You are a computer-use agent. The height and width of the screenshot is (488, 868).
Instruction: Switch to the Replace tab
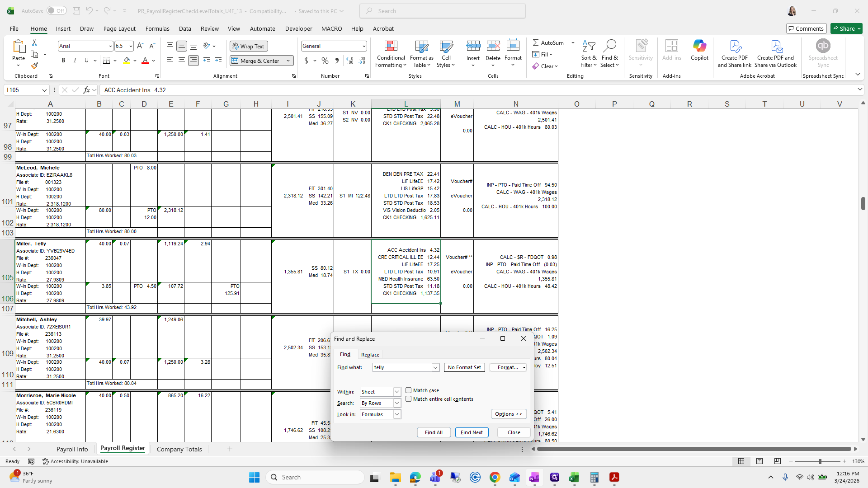click(x=370, y=355)
